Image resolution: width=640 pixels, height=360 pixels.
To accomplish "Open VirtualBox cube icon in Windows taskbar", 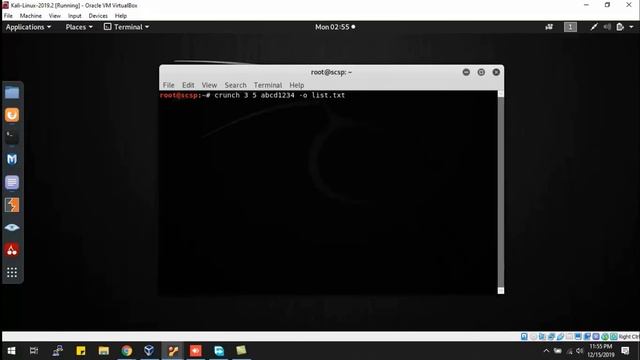I will 149,351.
